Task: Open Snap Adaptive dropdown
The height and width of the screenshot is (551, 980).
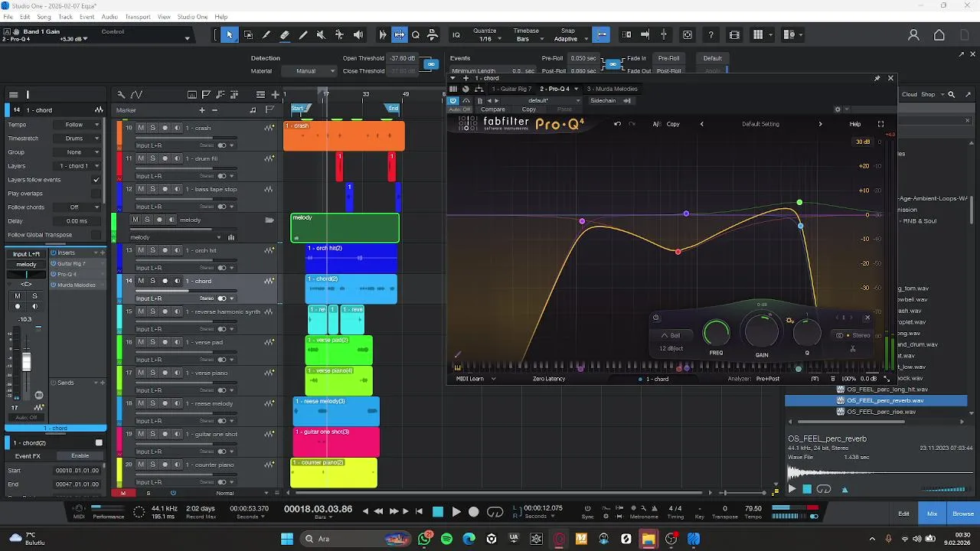Action: [x=569, y=39]
